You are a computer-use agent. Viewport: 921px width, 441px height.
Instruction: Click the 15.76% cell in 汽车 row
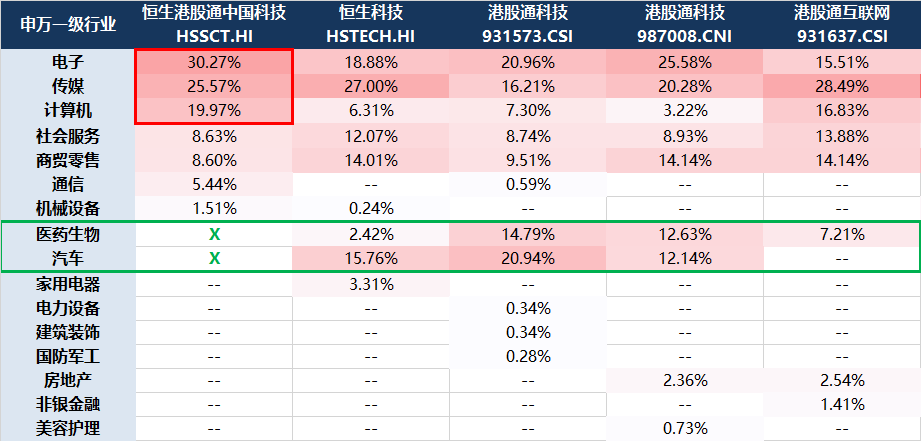pyautogui.click(x=371, y=259)
